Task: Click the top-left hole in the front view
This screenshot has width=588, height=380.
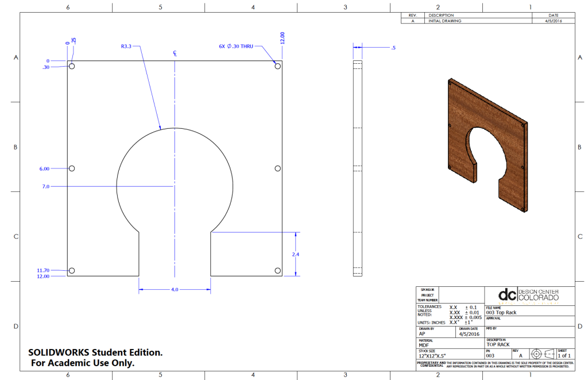Action: coord(72,67)
